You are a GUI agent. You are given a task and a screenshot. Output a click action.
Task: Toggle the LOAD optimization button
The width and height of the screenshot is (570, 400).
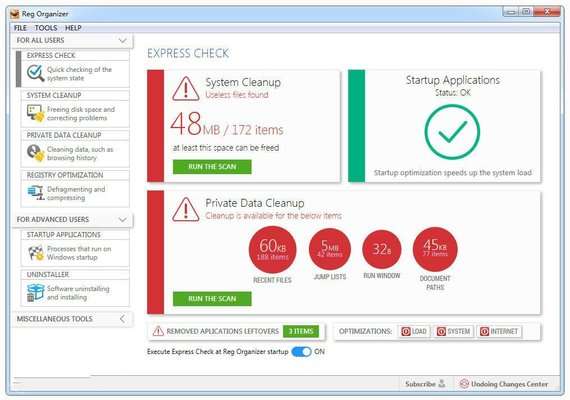[414, 331]
